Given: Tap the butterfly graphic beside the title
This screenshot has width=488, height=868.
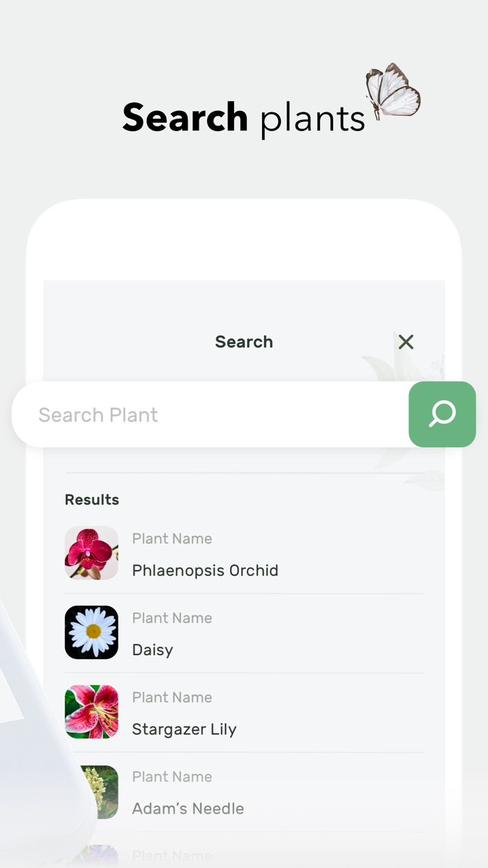Looking at the screenshot, I should (389, 91).
